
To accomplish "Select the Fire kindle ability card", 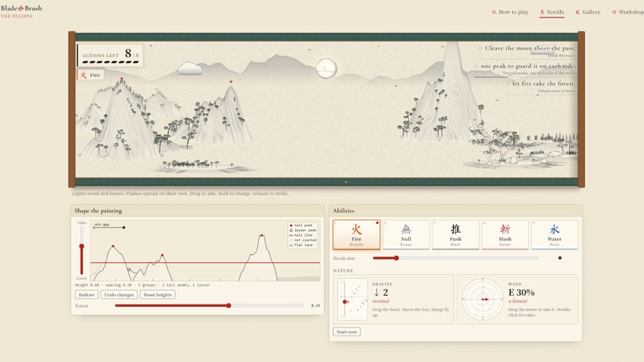I will click(356, 235).
